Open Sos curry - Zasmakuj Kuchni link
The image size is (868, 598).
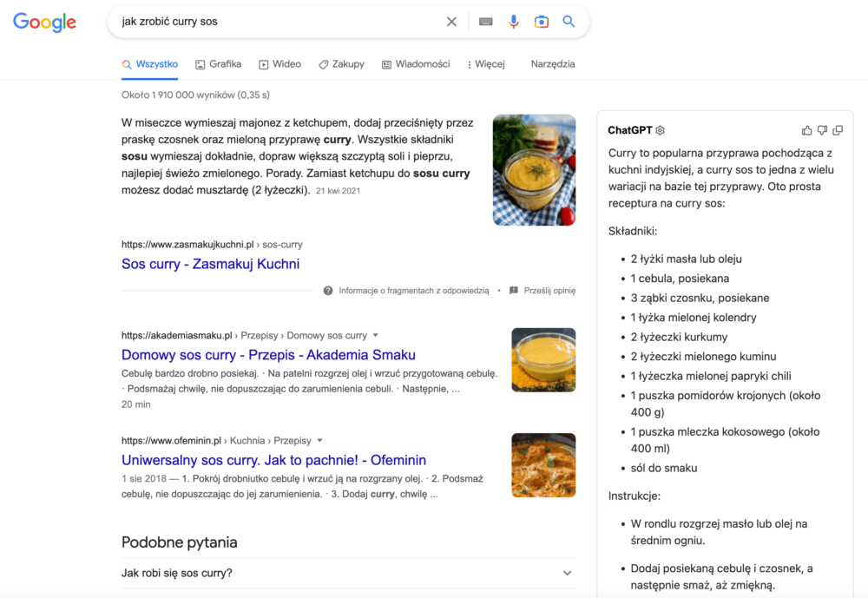[x=210, y=264]
